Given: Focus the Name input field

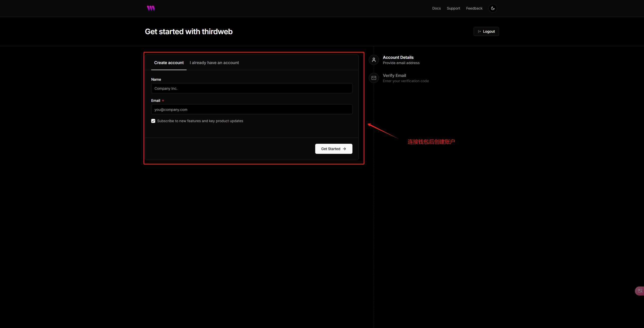Looking at the screenshot, I should point(252,88).
